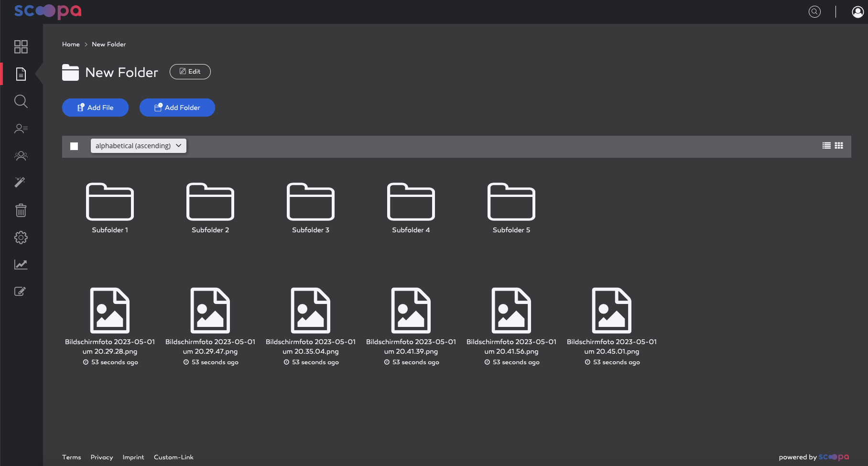
Task: Open the Subfolder 3 folder
Action: point(311,208)
